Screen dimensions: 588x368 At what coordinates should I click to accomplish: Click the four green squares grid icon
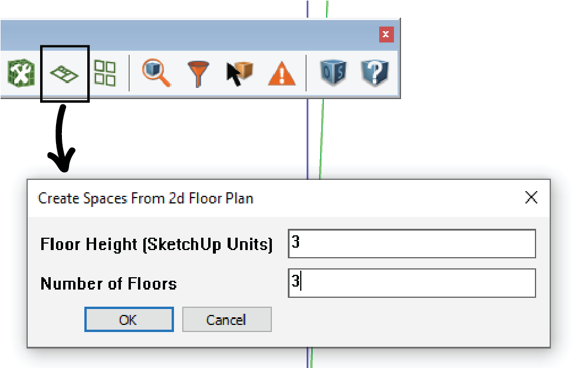pos(106,74)
